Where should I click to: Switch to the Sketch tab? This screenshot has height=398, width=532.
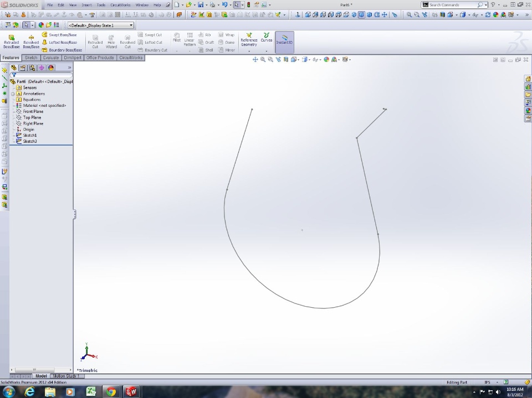pyautogui.click(x=31, y=58)
